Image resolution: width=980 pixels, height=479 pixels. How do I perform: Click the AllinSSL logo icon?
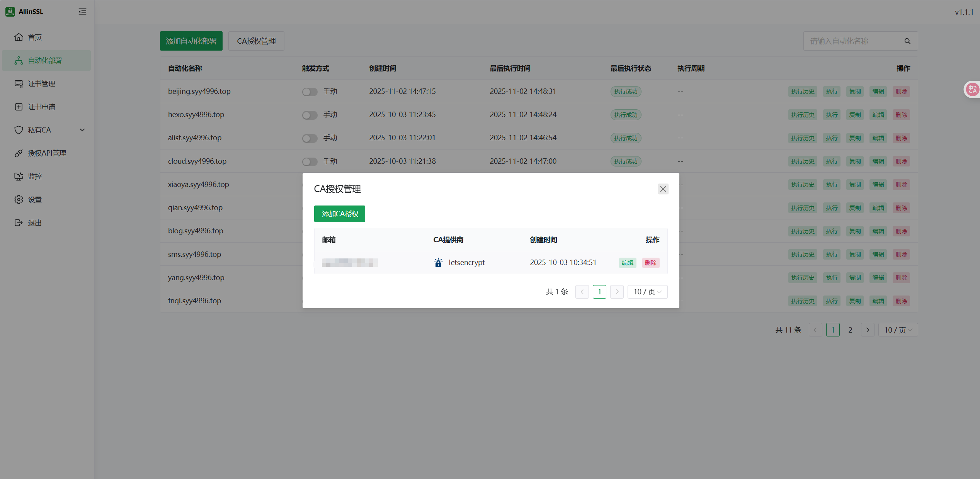click(x=10, y=12)
